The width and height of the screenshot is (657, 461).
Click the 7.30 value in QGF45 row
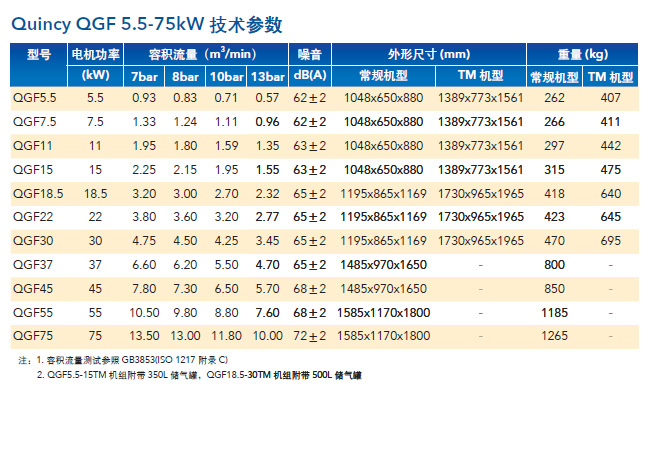pos(185,289)
